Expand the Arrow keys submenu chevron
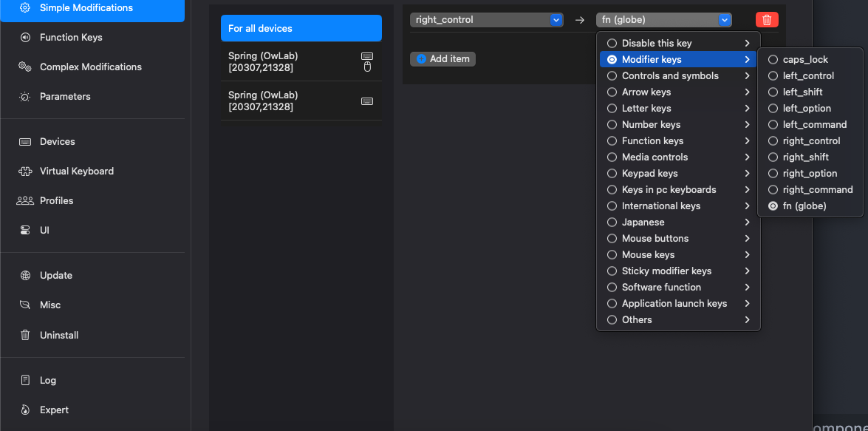The width and height of the screenshot is (868, 431). pyautogui.click(x=748, y=92)
